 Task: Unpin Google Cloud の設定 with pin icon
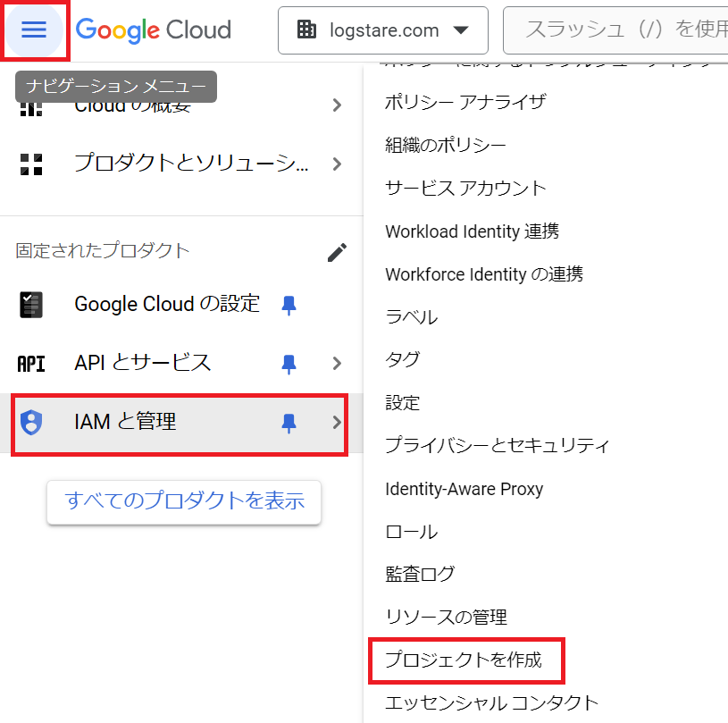coord(289,306)
